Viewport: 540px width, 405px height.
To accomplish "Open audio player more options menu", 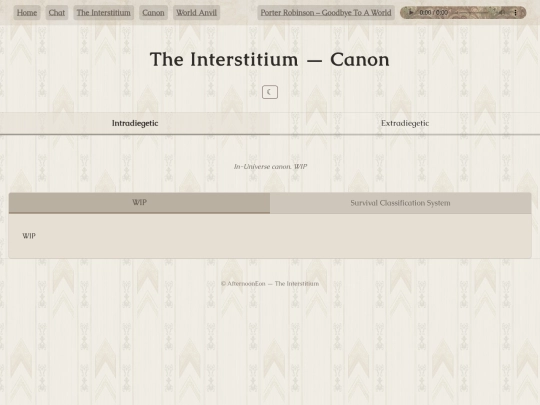I will coord(515,13).
